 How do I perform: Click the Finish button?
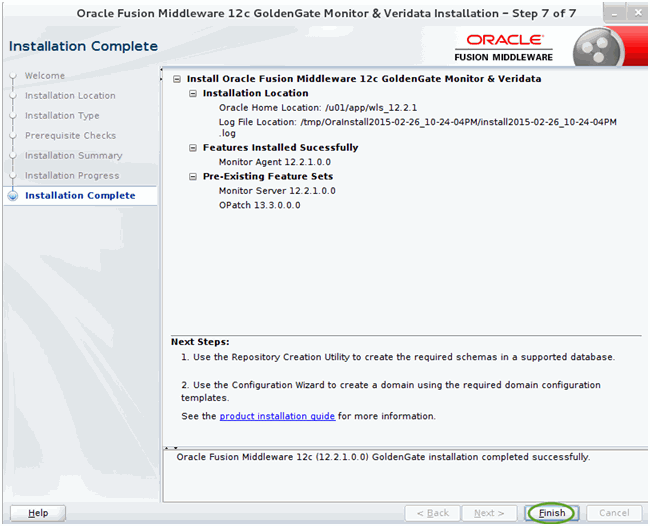[552, 513]
